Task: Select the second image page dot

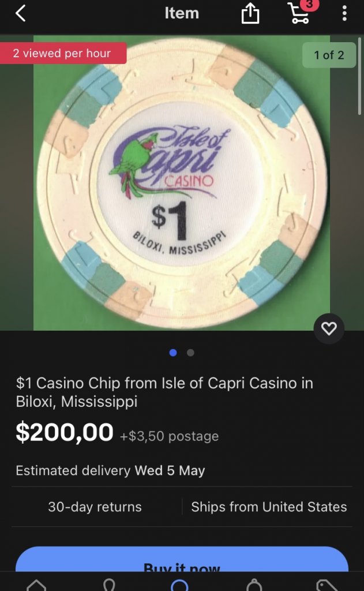Action: (x=190, y=353)
